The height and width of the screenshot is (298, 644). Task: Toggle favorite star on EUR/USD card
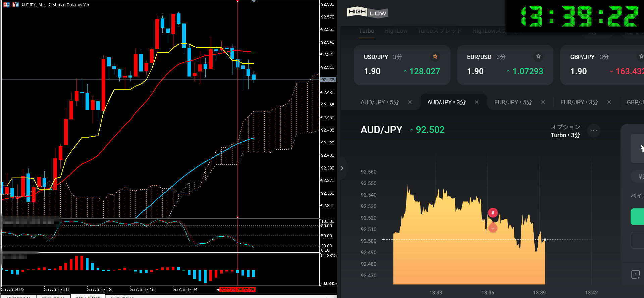538,56
